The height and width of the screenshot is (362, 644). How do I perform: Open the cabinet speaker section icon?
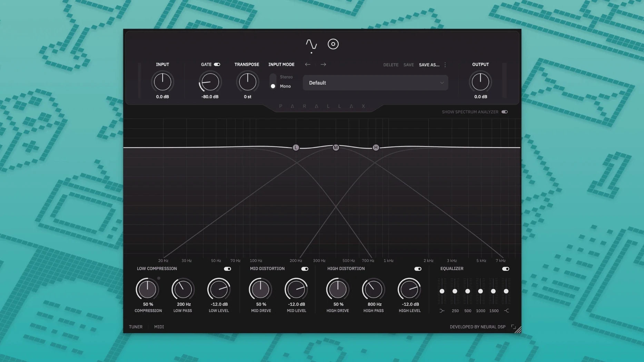pos(333,44)
